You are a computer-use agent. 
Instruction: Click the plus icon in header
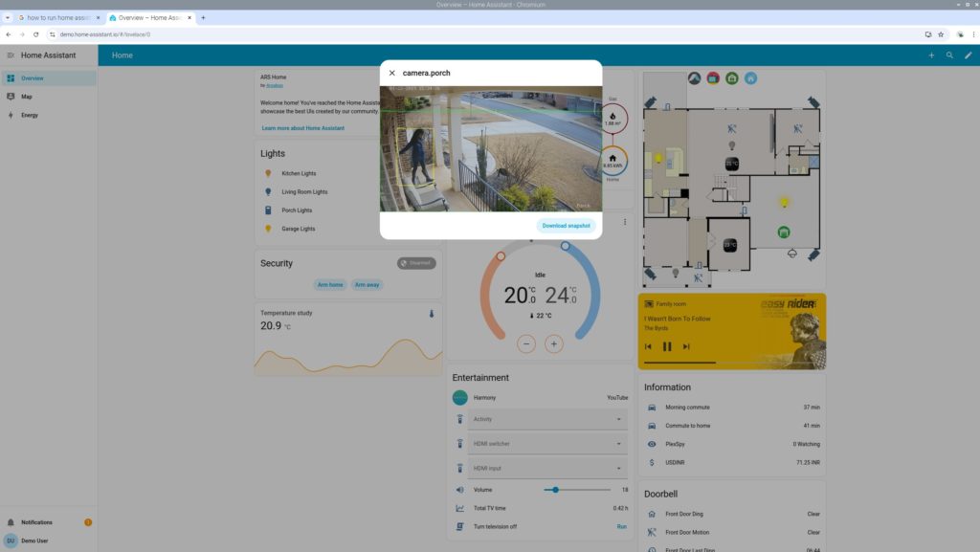[931, 55]
